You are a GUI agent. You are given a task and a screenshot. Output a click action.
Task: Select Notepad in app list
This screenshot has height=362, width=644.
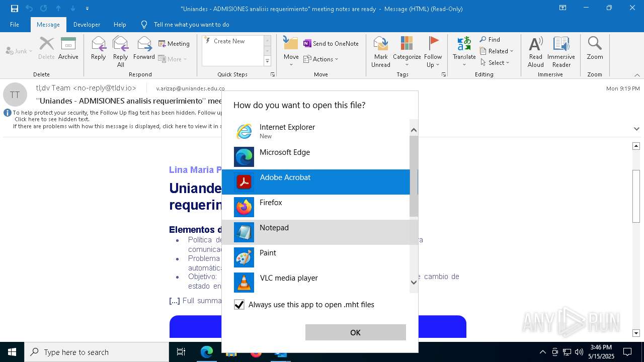(316, 232)
